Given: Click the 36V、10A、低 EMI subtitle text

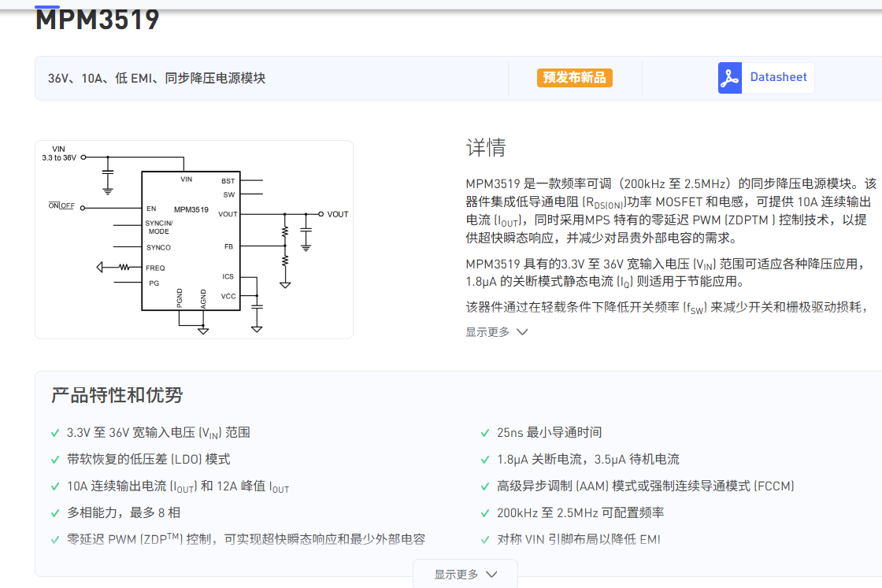Looking at the screenshot, I should pyautogui.click(x=157, y=78).
